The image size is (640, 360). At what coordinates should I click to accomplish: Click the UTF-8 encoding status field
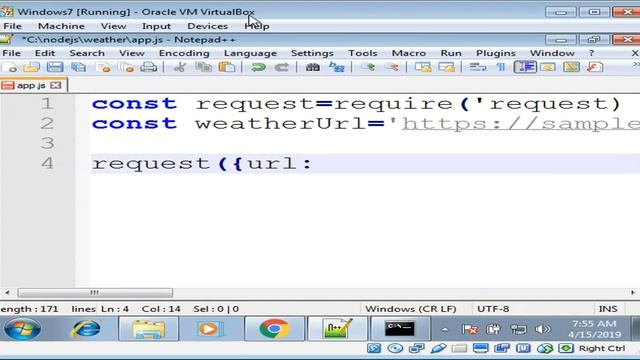click(x=493, y=309)
